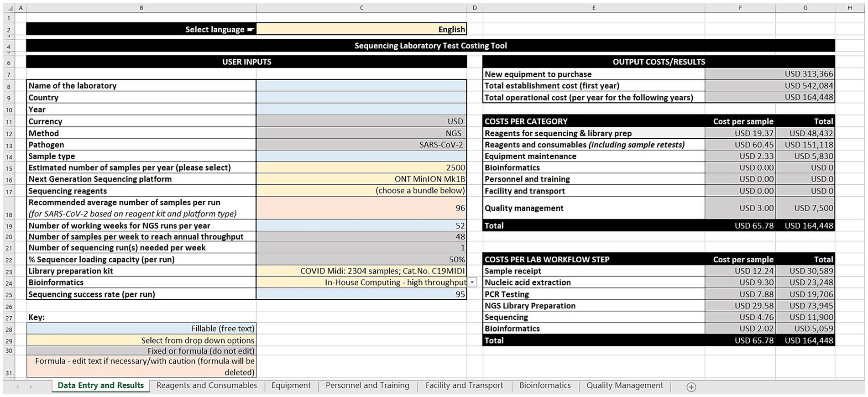The width and height of the screenshot is (868, 397).
Task: Click the COSTS PER LAB WORKFLOW STEP header
Action: (x=594, y=259)
